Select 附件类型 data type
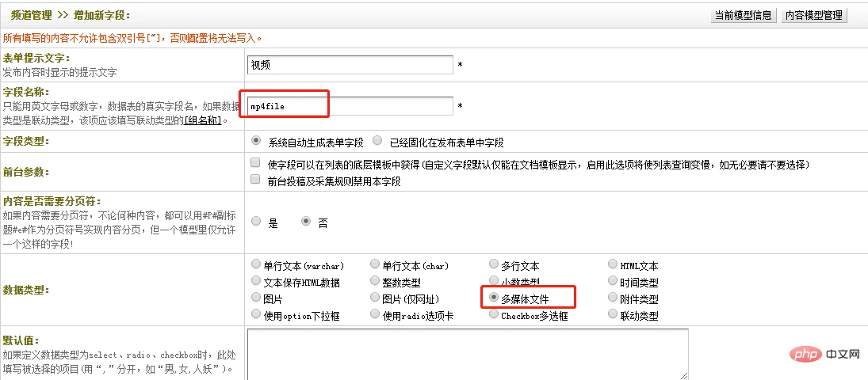 613,297
